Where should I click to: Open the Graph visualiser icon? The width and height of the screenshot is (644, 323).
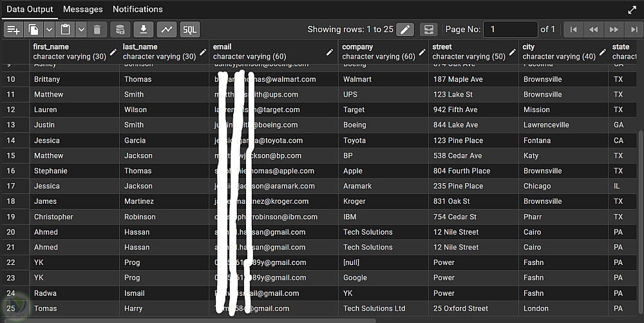pyautogui.click(x=166, y=30)
